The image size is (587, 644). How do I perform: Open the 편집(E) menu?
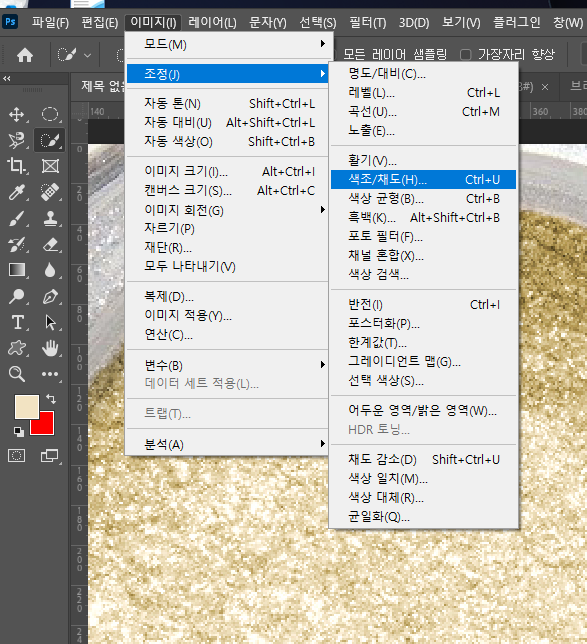pyautogui.click(x=99, y=22)
